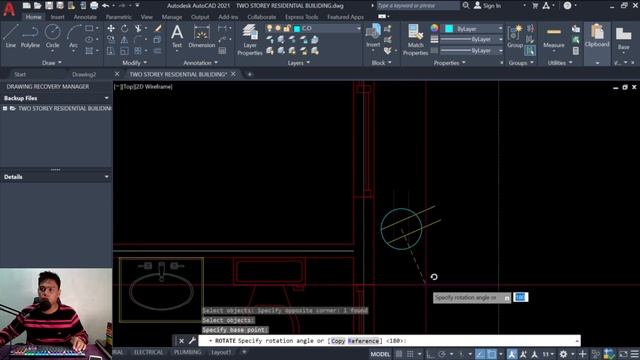Select the Erase tool
This screenshot has width=640, height=360.
[158, 28]
